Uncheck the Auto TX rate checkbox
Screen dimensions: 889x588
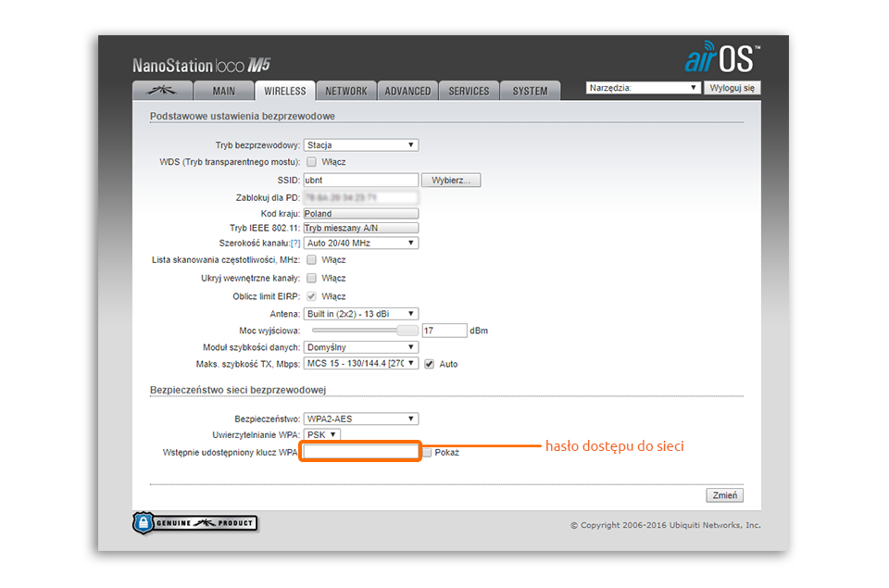click(429, 364)
